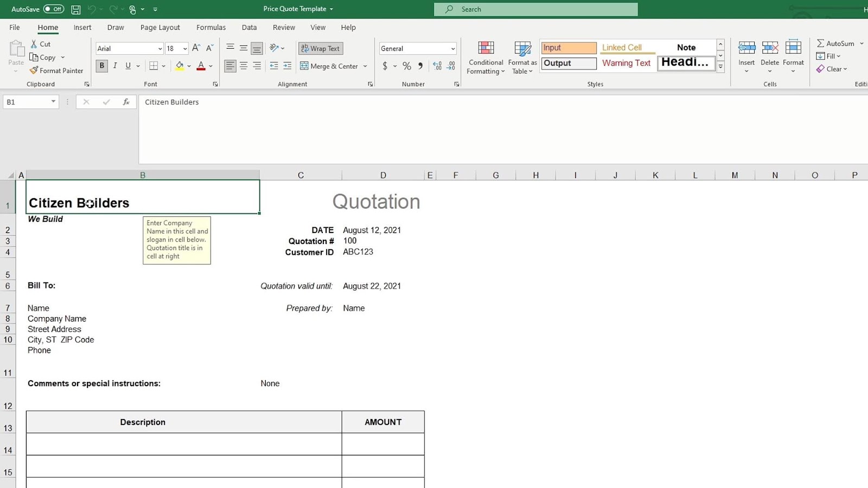Click the Redo arrow icon

click(x=113, y=9)
